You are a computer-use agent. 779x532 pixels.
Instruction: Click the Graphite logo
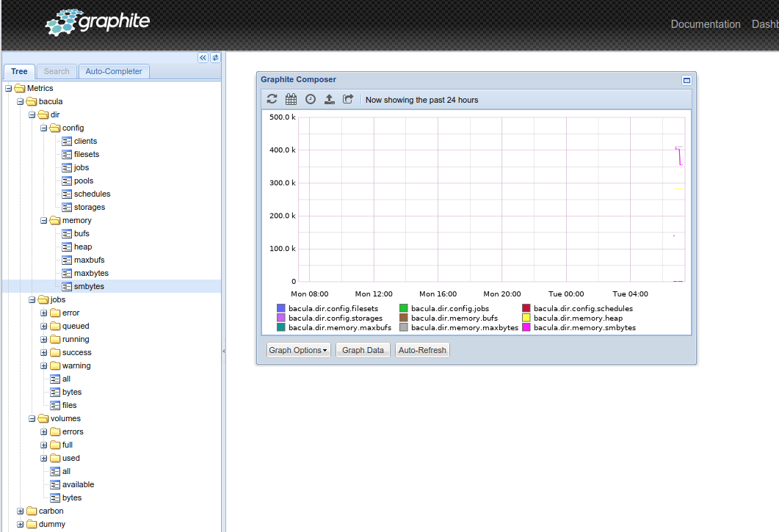tap(98, 22)
